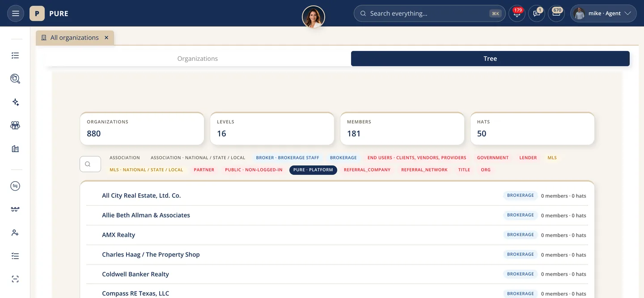The image size is (644, 298).
Task: Click the HATS 50 stat card
Action: point(532,128)
